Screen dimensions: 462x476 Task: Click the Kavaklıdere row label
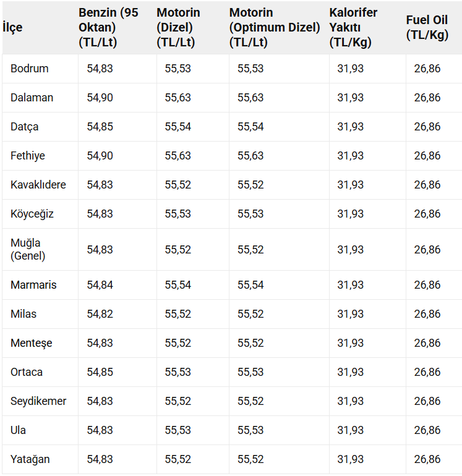click(x=38, y=185)
